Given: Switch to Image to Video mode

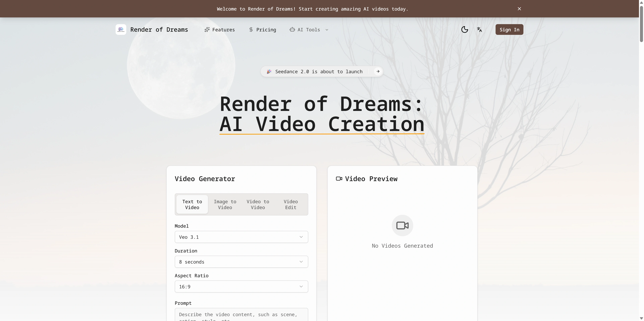Looking at the screenshot, I should click(x=225, y=204).
